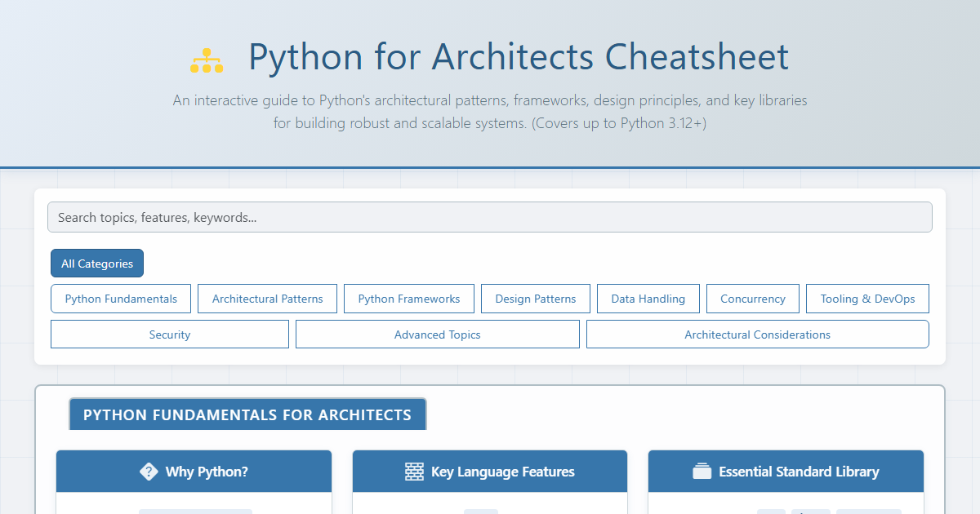
Task: Filter by Python Fundamentals category
Action: point(121,299)
